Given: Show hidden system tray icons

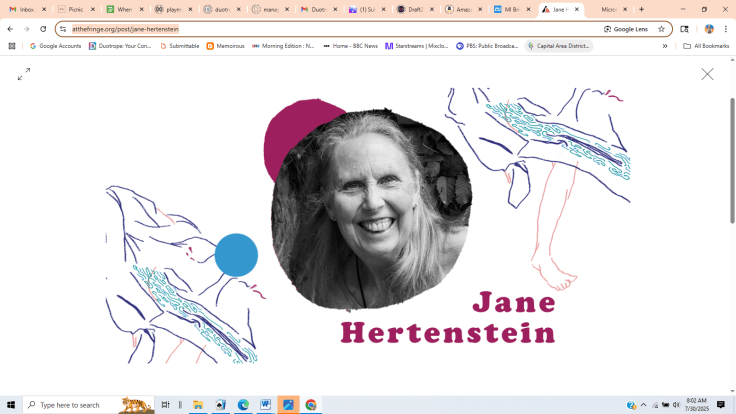Looking at the screenshot, I should pos(643,405).
